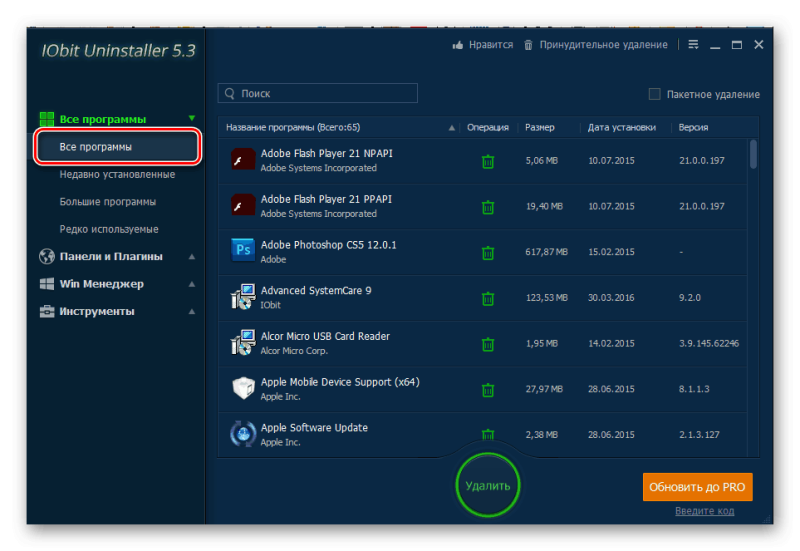Click trash icon for Advanced SystemCare 9
This screenshot has width=800, height=551.
coord(488,298)
